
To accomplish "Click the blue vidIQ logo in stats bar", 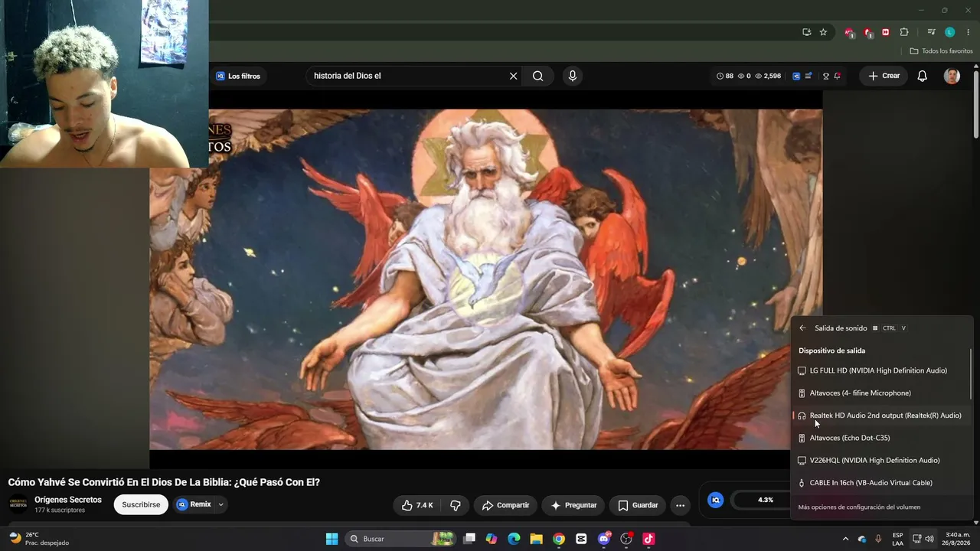I will (x=796, y=76).
